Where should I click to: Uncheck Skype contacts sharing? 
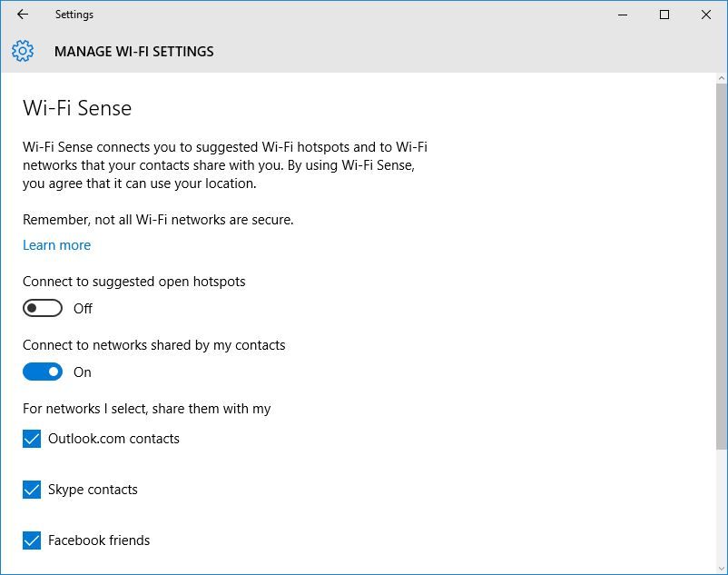31,490
